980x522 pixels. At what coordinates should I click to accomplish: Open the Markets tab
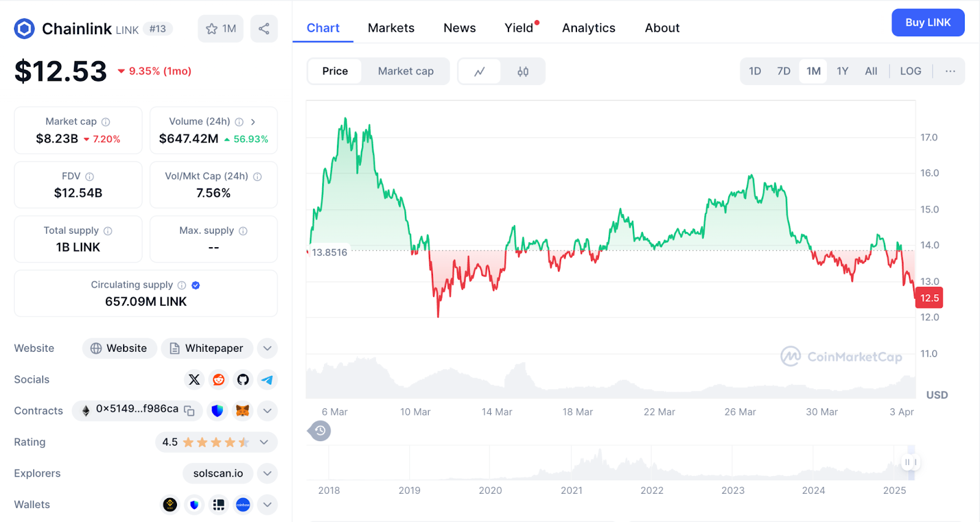coord(391,28)
